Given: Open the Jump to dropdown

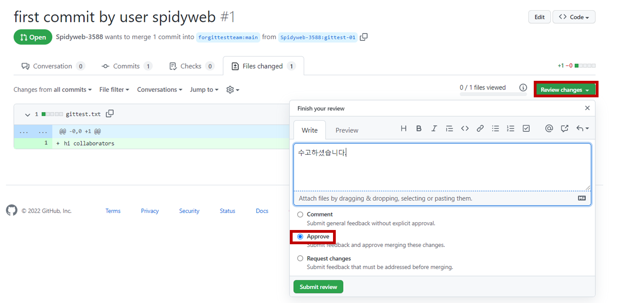Looking at the screenshot, I should [204, 90].
